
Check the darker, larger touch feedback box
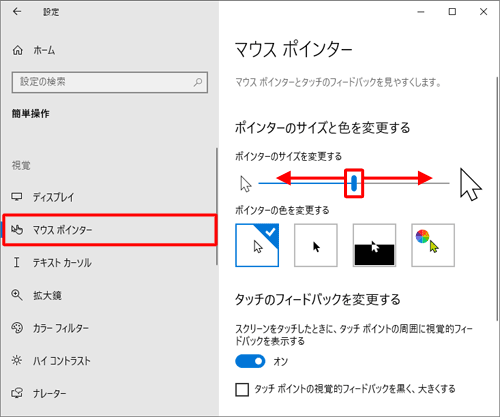coord(242,389)
